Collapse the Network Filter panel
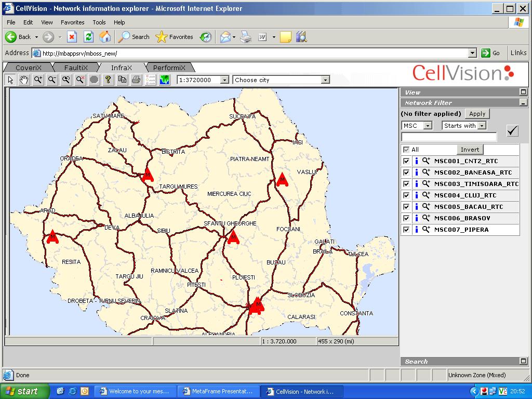The height and width of the screenshot is (399, 532). pyautogui.click(x=524, y=102)
